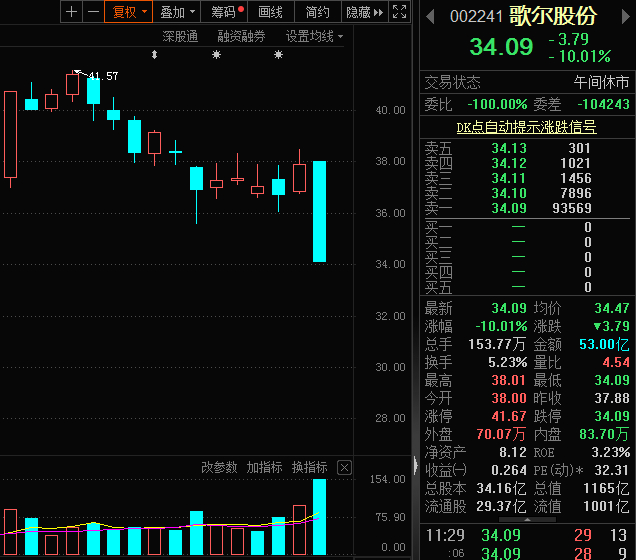Viewport: 636px width, 560px height.
Task: Click the 40.00 price axis label
Action: pyautogui.click(x=390, y=110)
